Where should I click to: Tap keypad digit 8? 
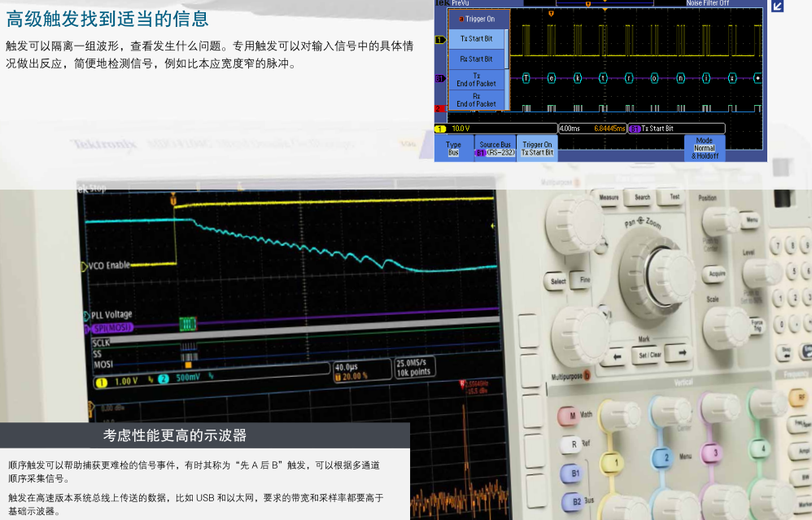792,245
